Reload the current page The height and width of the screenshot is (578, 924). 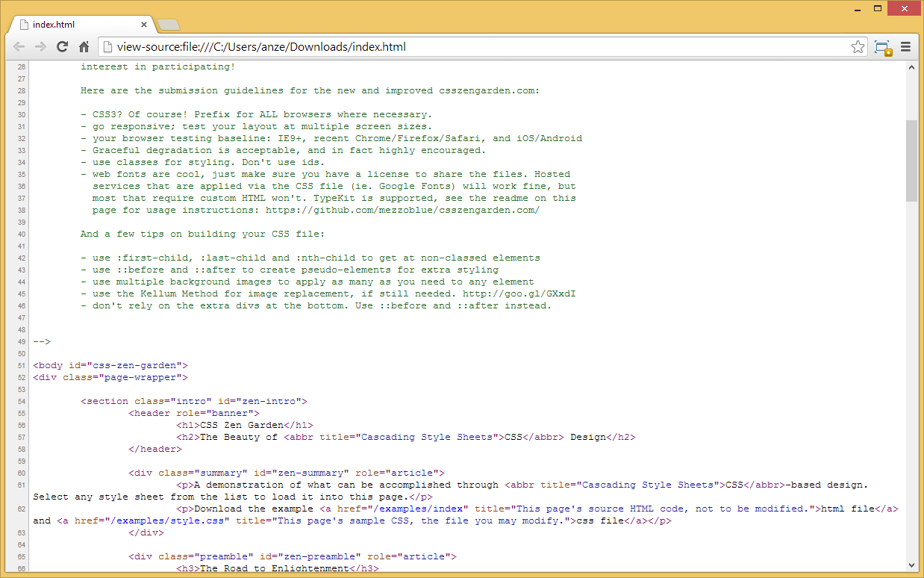pos(62,47)
